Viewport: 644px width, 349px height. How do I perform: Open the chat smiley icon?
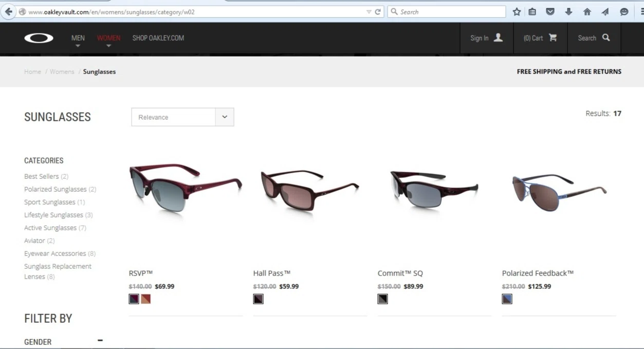tap(624, 12)
